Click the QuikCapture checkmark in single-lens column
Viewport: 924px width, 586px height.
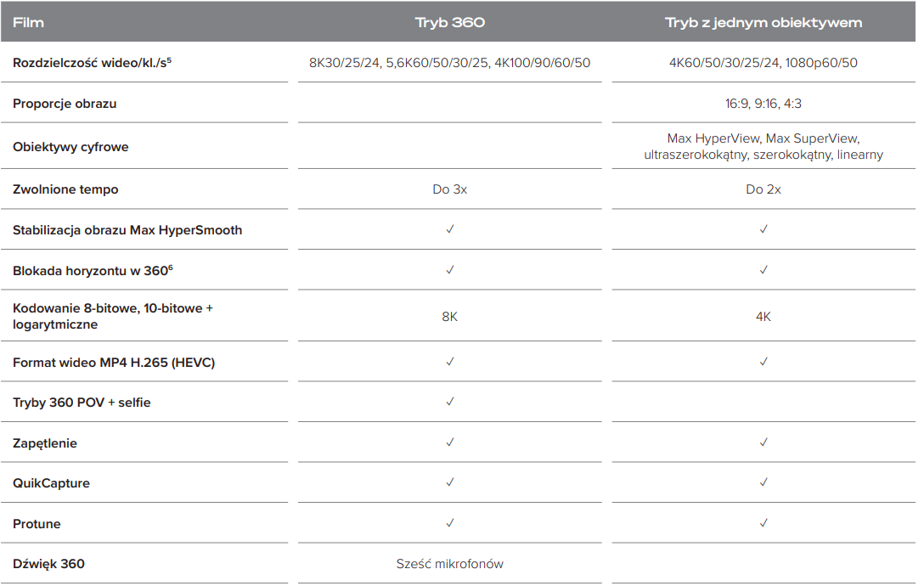pos(763,483)
